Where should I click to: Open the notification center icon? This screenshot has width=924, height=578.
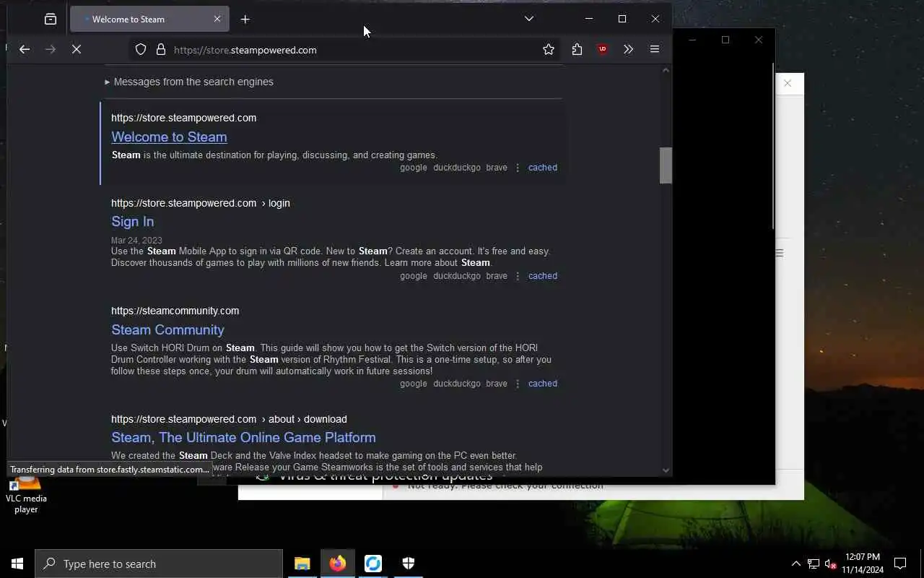coord(900,564)
